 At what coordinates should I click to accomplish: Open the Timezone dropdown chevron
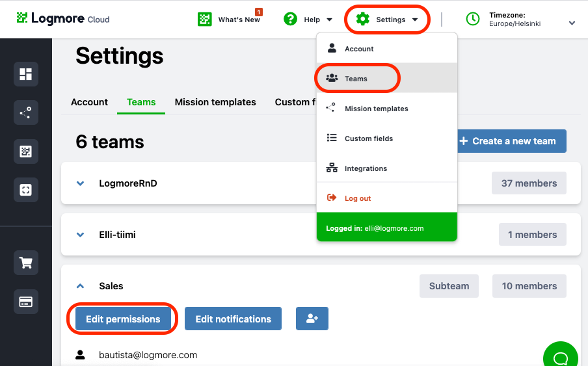(x=572, y=23)
